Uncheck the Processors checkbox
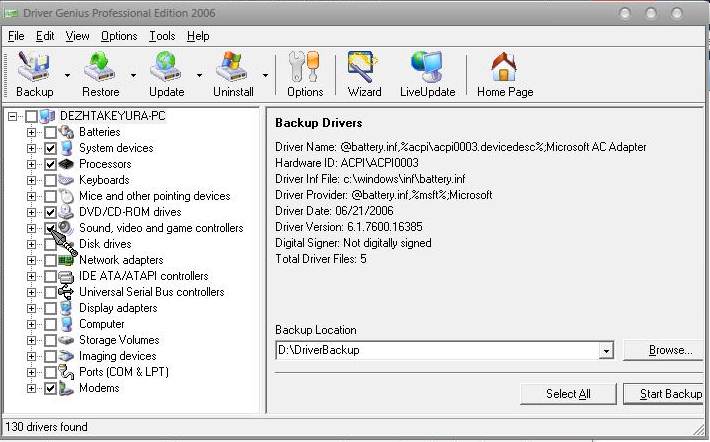710x442 pixels. 50,164
